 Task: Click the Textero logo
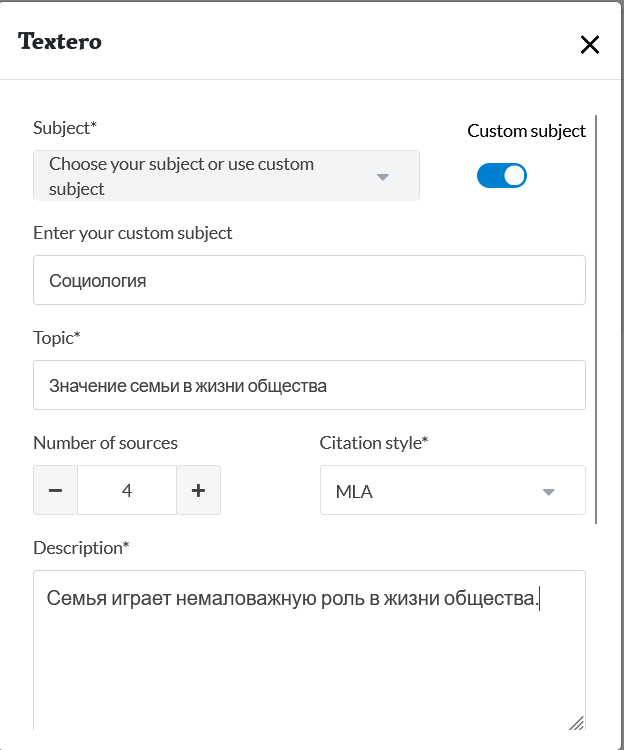pos(60,42)
